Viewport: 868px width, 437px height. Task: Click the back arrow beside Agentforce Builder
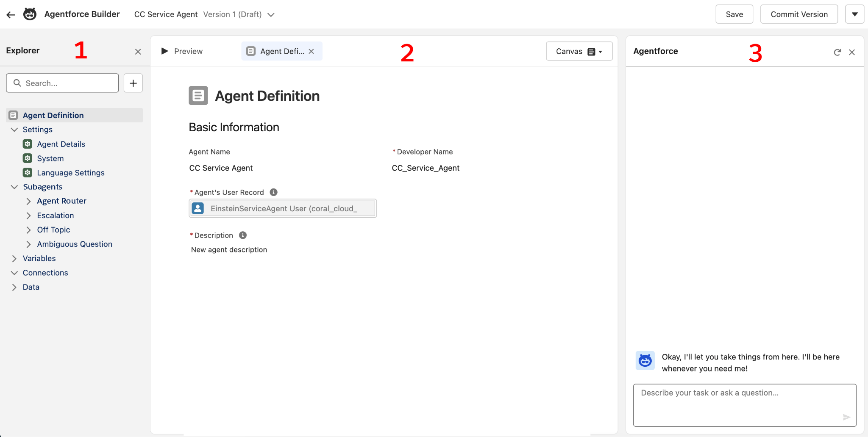click(x=11, y=14)
